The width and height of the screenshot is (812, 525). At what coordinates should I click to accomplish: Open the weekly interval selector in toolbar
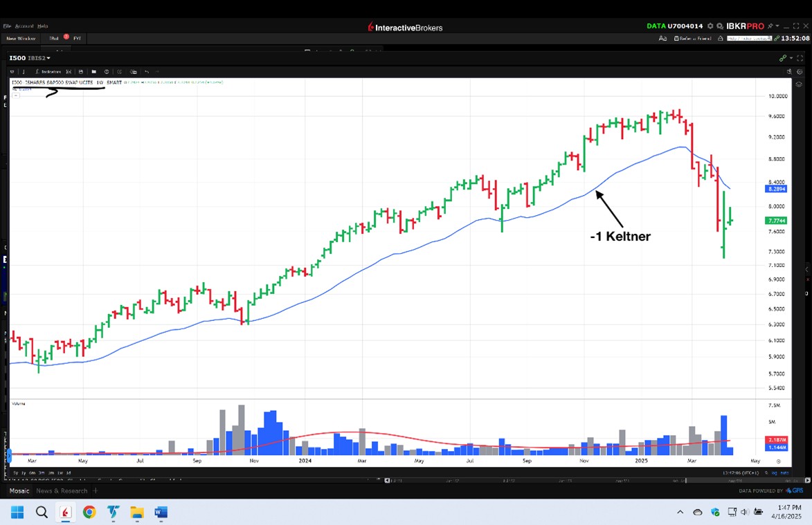(12, 72)
